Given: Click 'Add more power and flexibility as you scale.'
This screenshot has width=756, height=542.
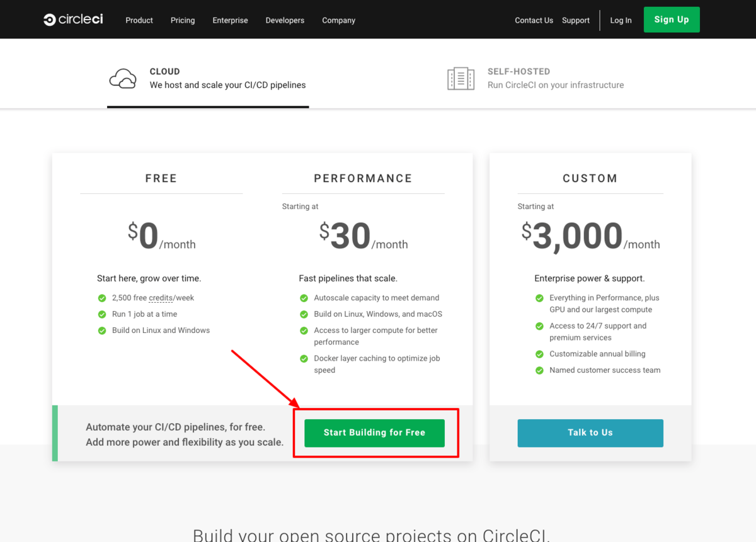Looking at the screenshot, I should click(185, 443).
